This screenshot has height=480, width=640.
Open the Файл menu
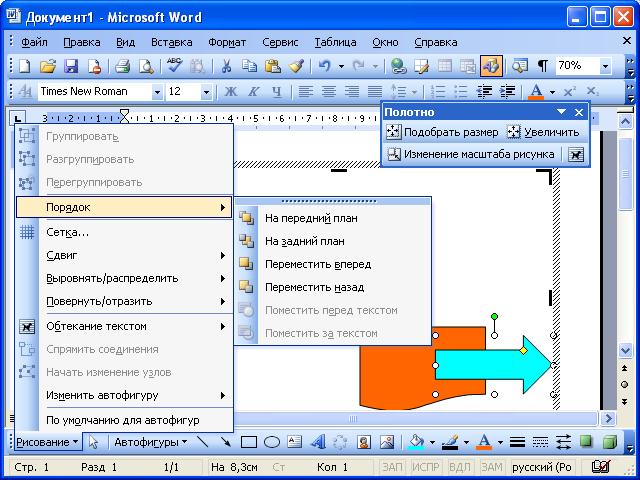click(34, 42)
